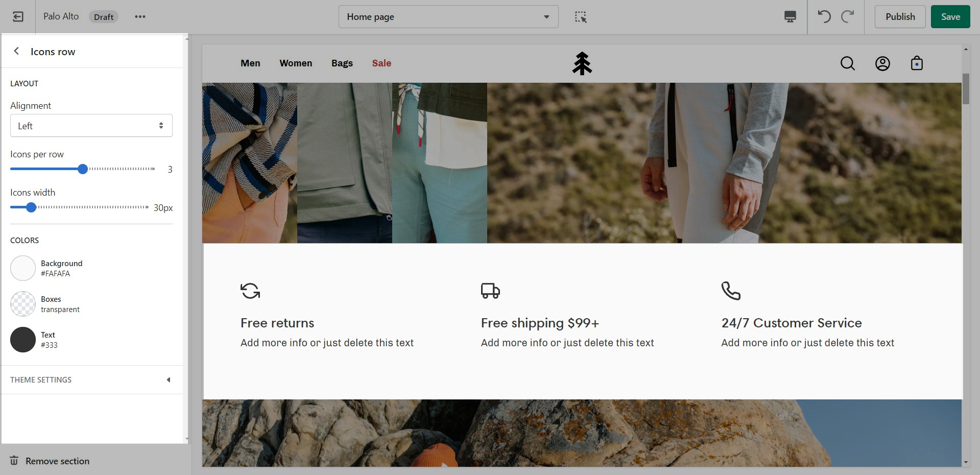This screenshot has height=475, width=980.
Task: Open the Background color swatch #FAFAFA
Action: pos(23,268)
